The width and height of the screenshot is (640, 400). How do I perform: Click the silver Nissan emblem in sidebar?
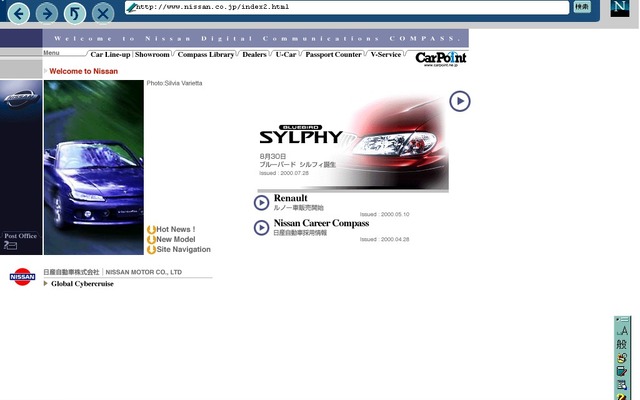[21, 98]
